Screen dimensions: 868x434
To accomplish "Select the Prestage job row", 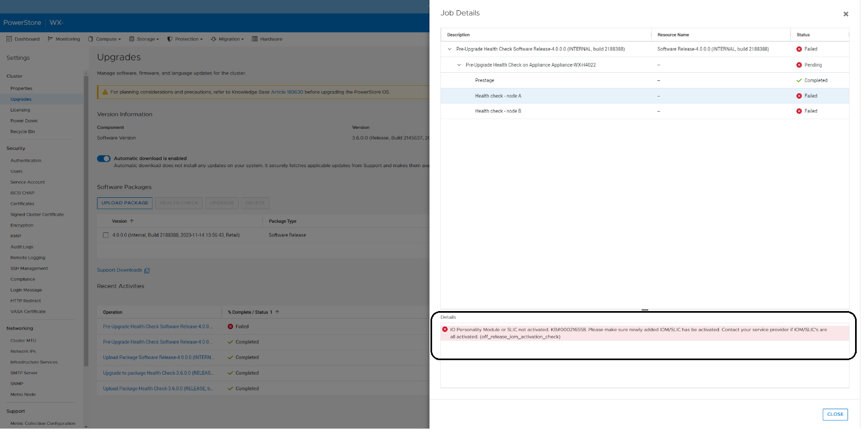I will (x=644, y=80).
